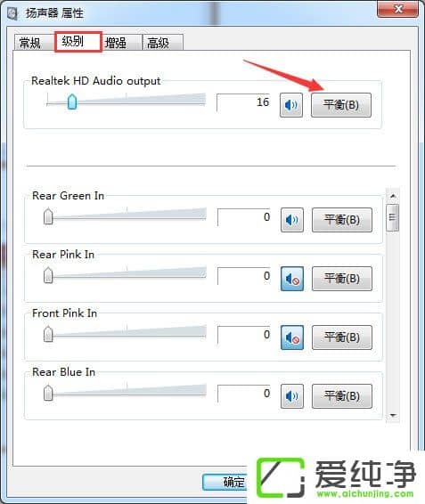
Task: Click the Rear Green In volume slider thumb
Action: pyautogui.click(x=48, y=216)
